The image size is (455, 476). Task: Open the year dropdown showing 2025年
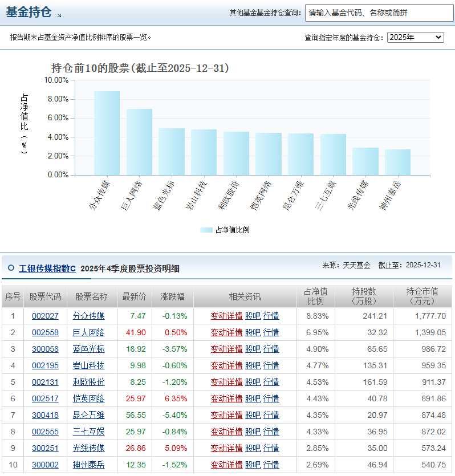pyautogui.click(x=415, y=38)
